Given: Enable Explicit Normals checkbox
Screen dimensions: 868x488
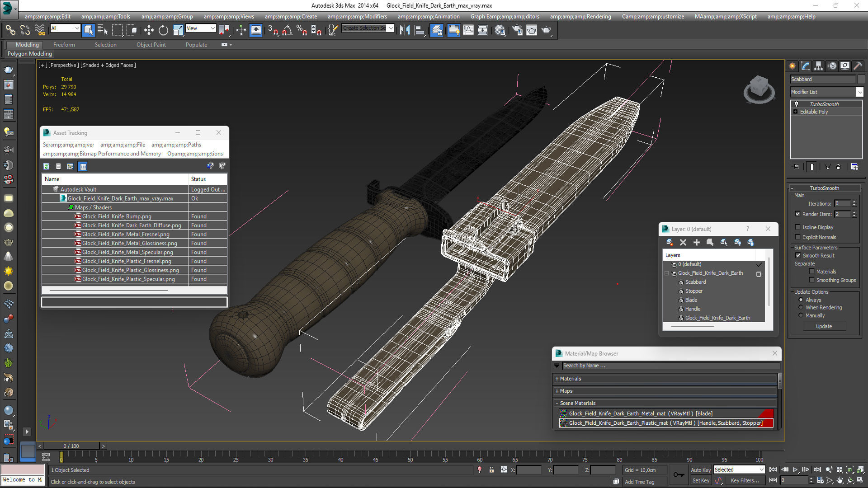Looking at the screenshot, I should 798,237.
